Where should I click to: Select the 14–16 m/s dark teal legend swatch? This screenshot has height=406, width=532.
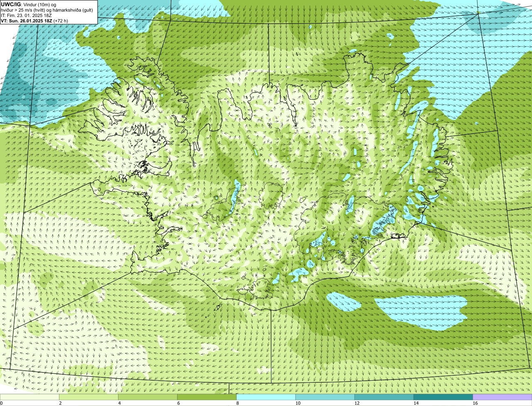(443, 397)
